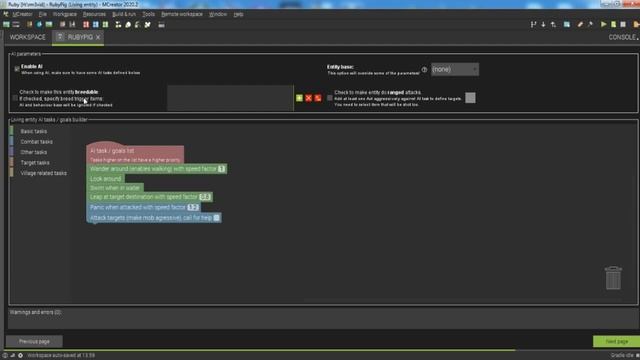Open the Village related tasks category

[43, 173]
